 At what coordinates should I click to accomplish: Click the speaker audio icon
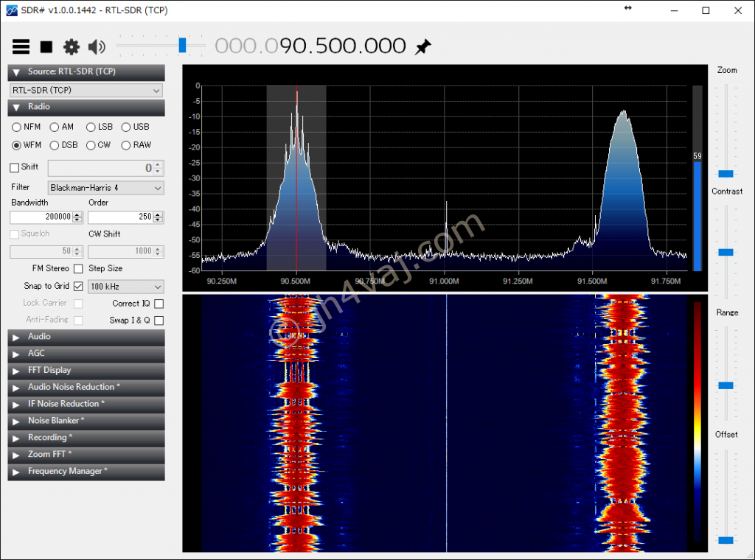96,46
